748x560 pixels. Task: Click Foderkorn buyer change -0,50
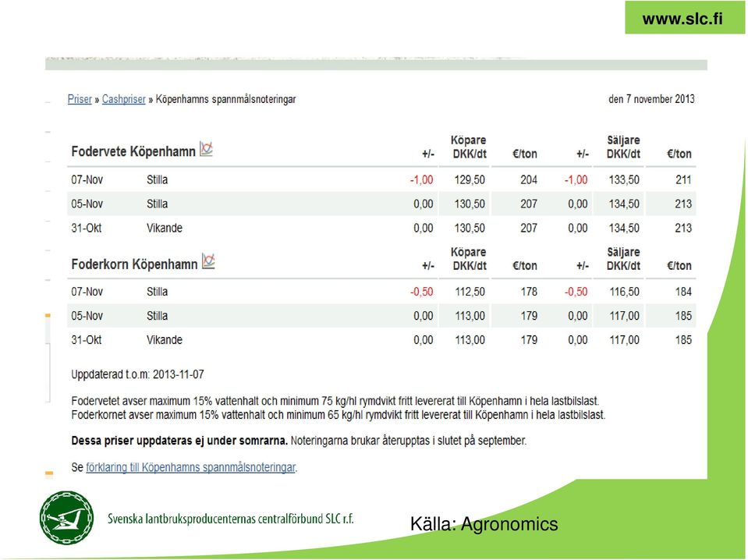[422, 292]
